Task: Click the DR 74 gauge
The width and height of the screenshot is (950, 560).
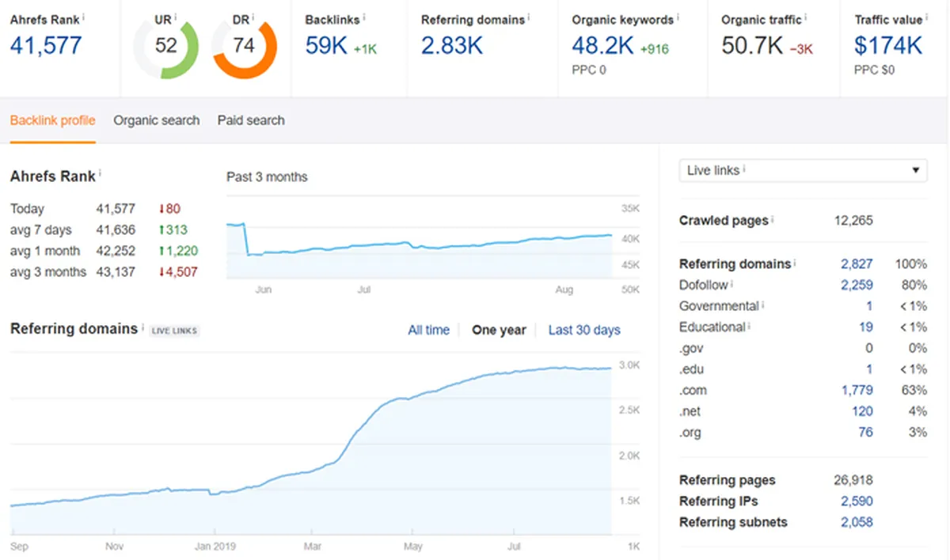Action: pyautogui.click(x=244, y=47)
